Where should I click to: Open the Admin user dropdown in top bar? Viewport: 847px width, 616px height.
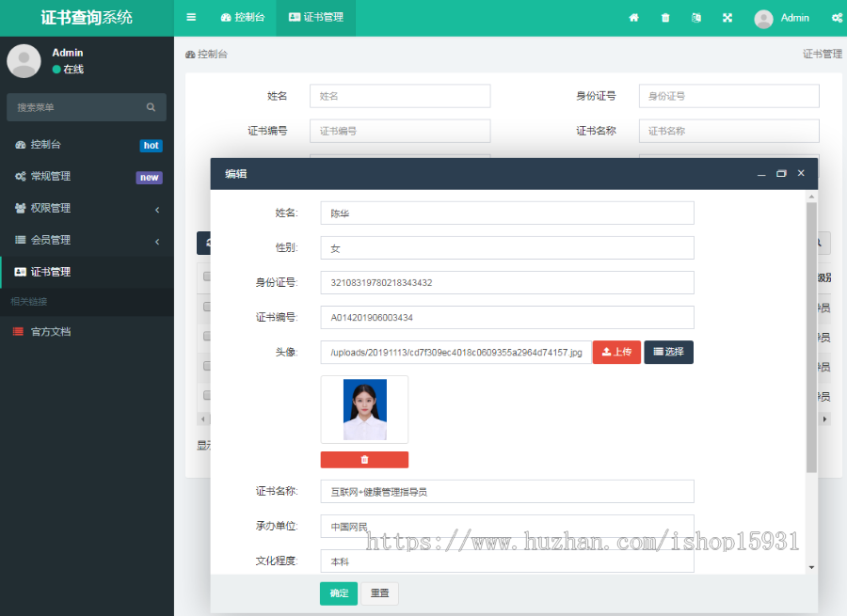tap(782, 18)
